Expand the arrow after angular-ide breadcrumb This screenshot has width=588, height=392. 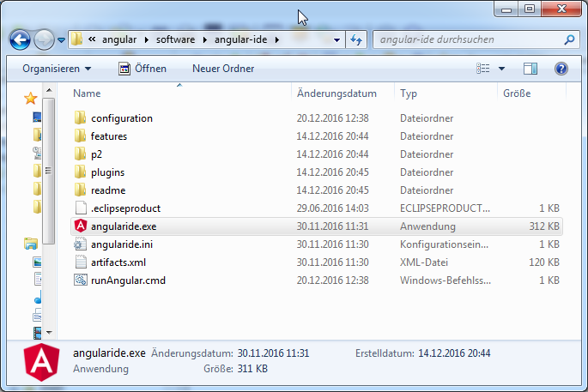pyautogui.click(x=276, y=39)
